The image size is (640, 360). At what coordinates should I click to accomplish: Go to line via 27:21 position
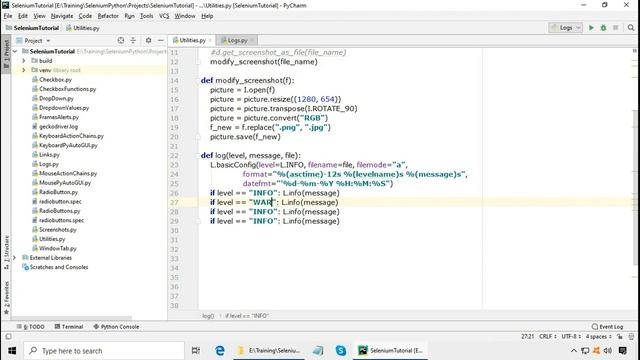point(527,337)
